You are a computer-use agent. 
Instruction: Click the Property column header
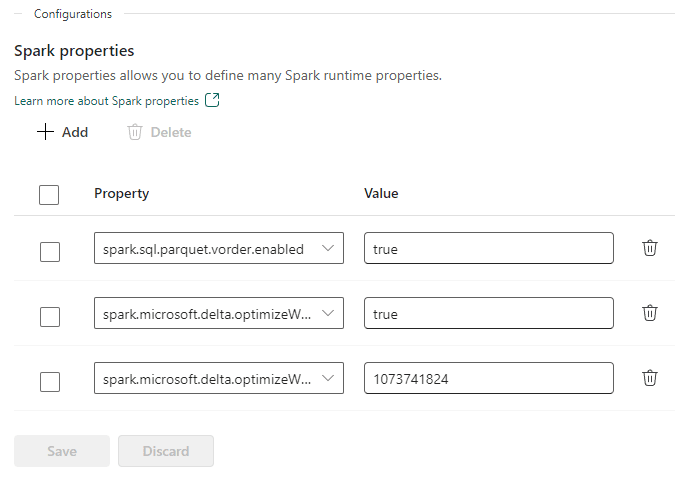[121, 193]
